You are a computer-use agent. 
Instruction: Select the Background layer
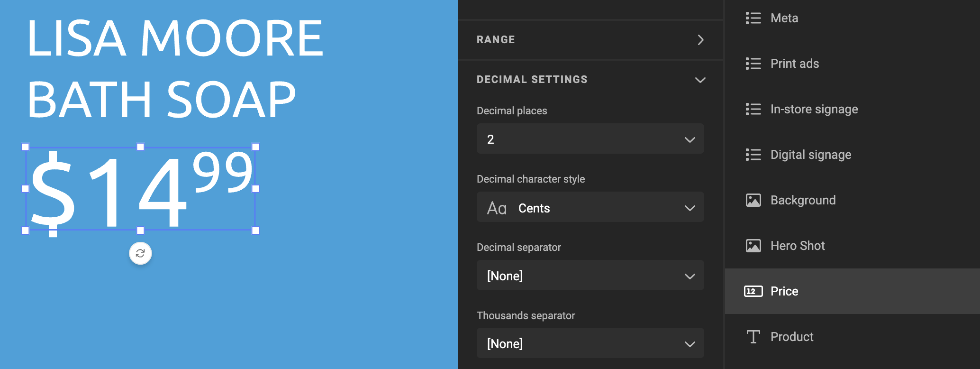click(853, 200)
